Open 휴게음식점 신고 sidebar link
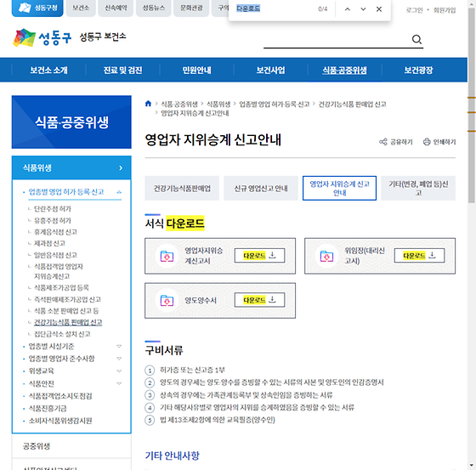The width and height of the screenshot is (476, 470). pyautogui.click(x=55, y=232)
